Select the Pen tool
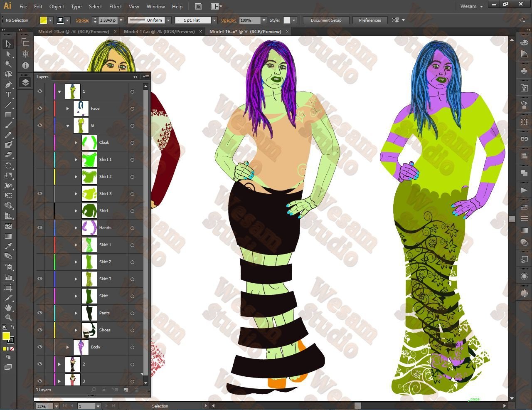Image resolution: width=532 pixels, height=410 pixels. click(x=8, y=84)
